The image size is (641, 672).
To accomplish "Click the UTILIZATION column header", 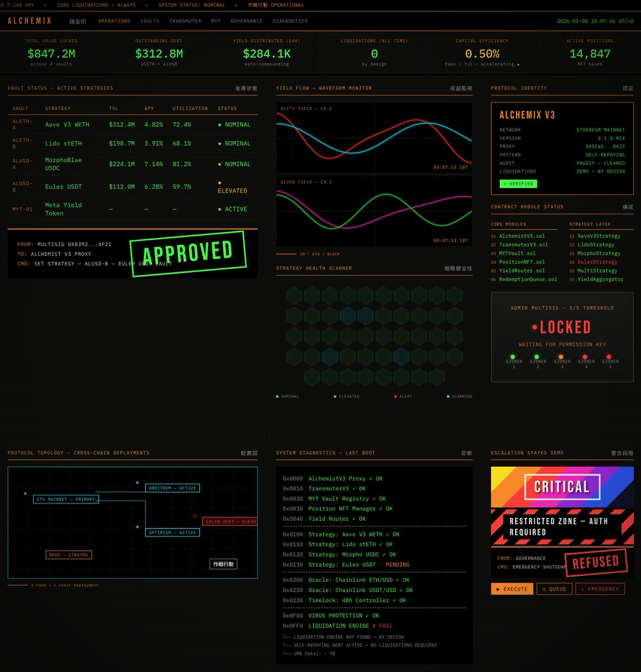I will coord(190,109).
